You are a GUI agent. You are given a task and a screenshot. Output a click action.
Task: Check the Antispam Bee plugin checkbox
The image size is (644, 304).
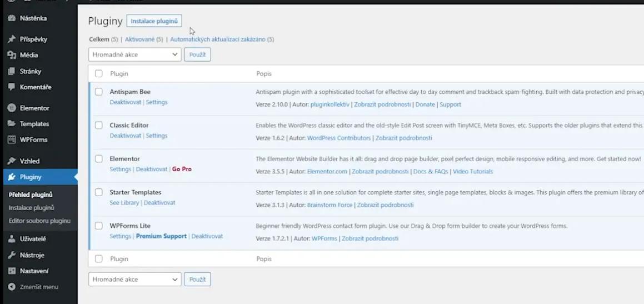(x=98, y=92)
